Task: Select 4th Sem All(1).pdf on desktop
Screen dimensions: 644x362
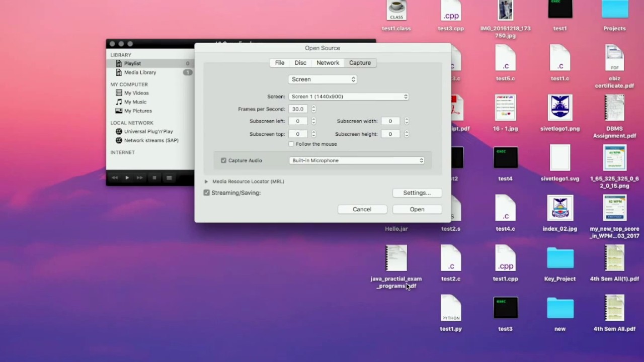Action: click(x=615, y=263)
